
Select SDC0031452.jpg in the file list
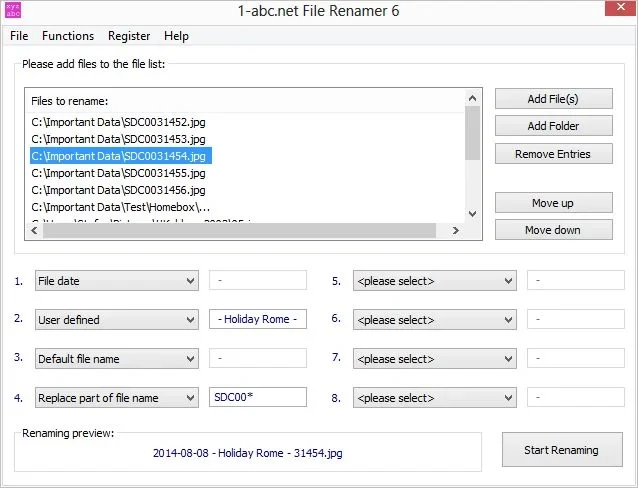point(118,121)
